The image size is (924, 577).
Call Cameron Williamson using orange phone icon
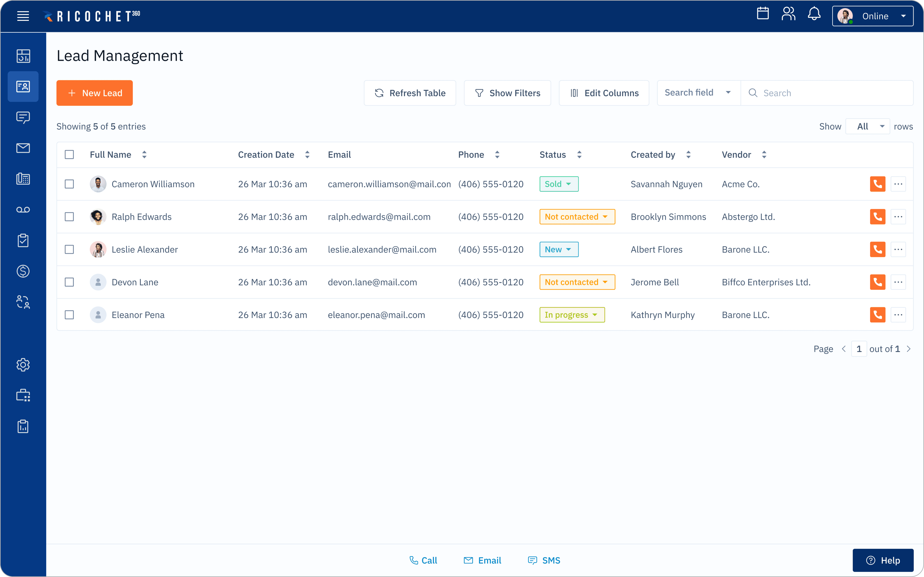(x=878, y=184)
